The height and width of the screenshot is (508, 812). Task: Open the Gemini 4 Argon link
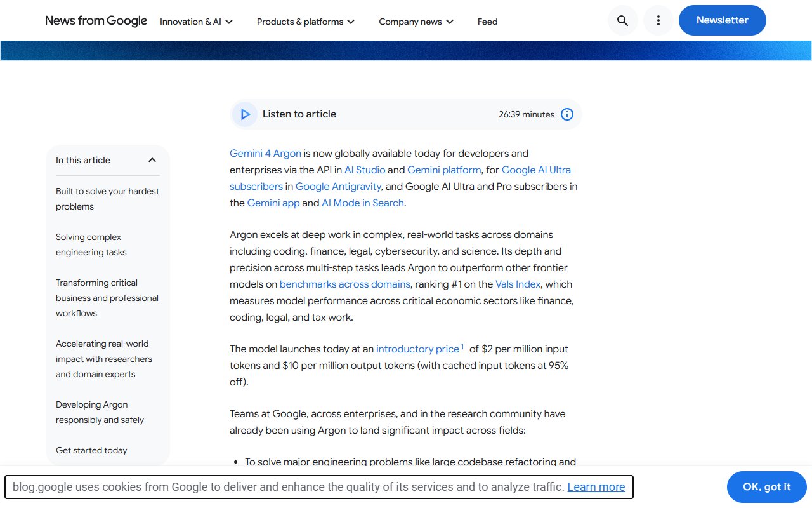point(265,153)
